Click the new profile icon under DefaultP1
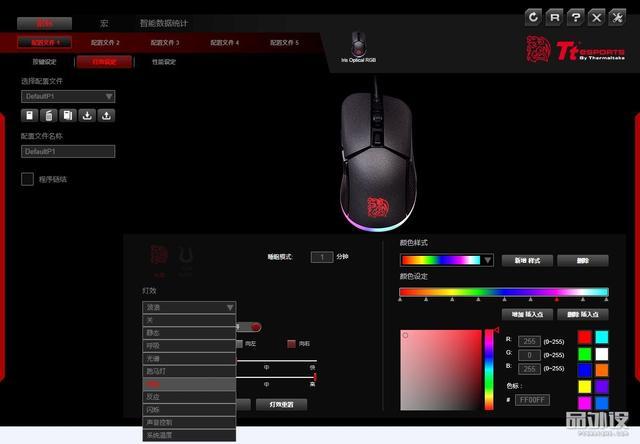 29,116
